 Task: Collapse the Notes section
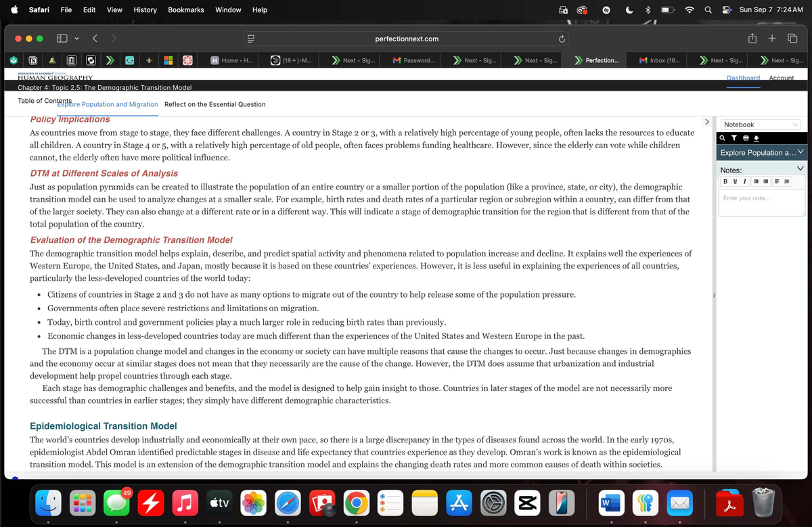800,168
